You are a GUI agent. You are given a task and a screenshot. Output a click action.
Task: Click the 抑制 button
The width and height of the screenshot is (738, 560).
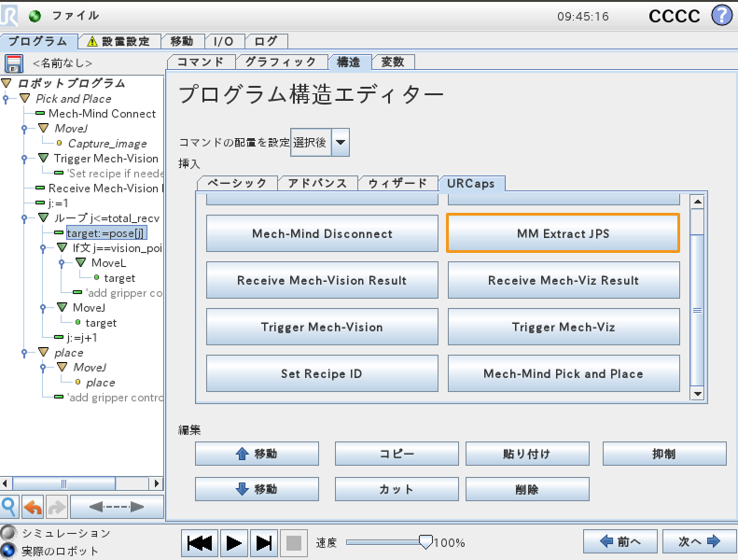coord(664,454)
